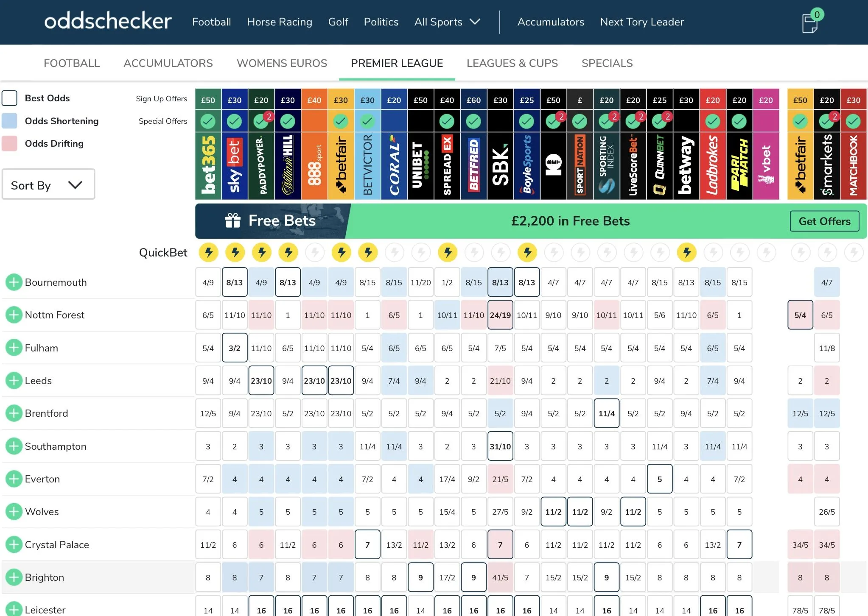The image size is (868, 616).
Task: Add Brighton using its plus icon
Action: coord(14,577)
